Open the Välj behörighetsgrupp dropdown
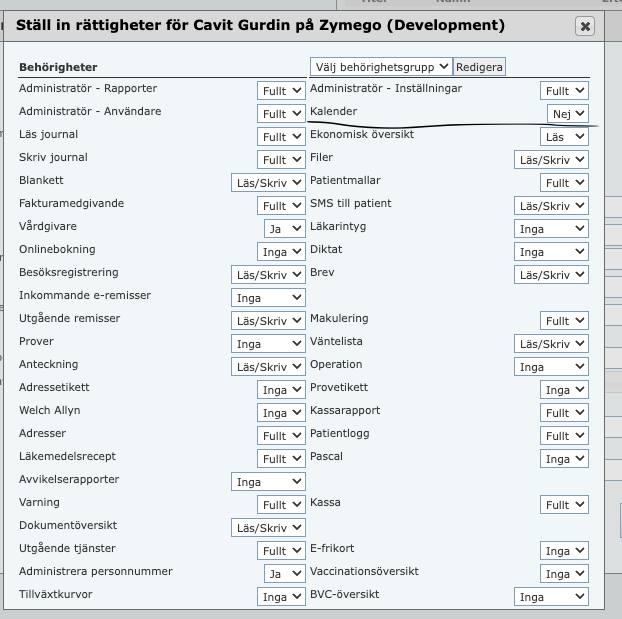The width and height of the screenshot is (622, 619). tap(381, 67)
